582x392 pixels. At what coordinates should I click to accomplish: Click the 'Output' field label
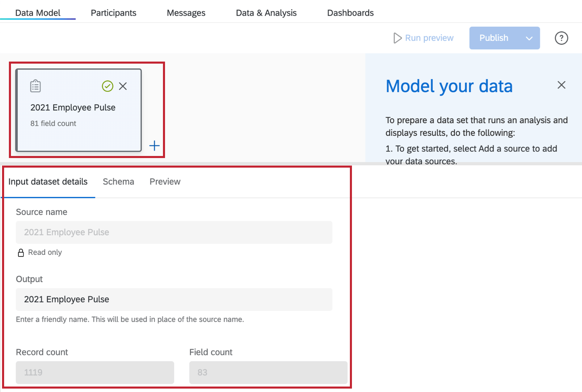point(29,279)
